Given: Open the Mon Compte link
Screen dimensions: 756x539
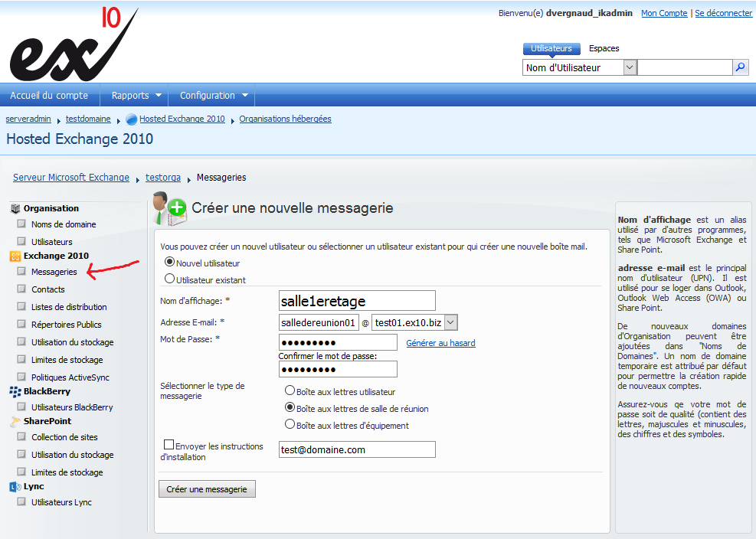Looking at the screenshot, I should [664, 13].
